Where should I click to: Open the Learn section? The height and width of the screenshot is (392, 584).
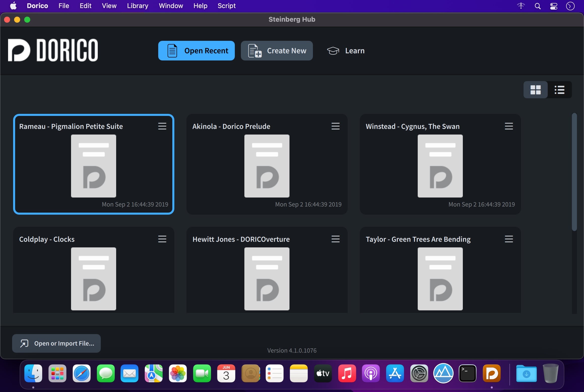(x=346, y=51)
